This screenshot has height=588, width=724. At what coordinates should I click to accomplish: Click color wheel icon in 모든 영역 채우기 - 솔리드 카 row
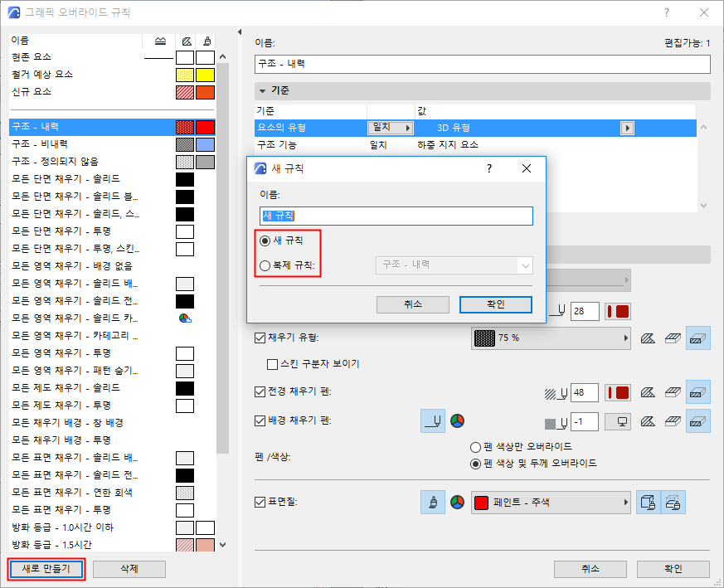pyautogui.click(x=185, y=318)
